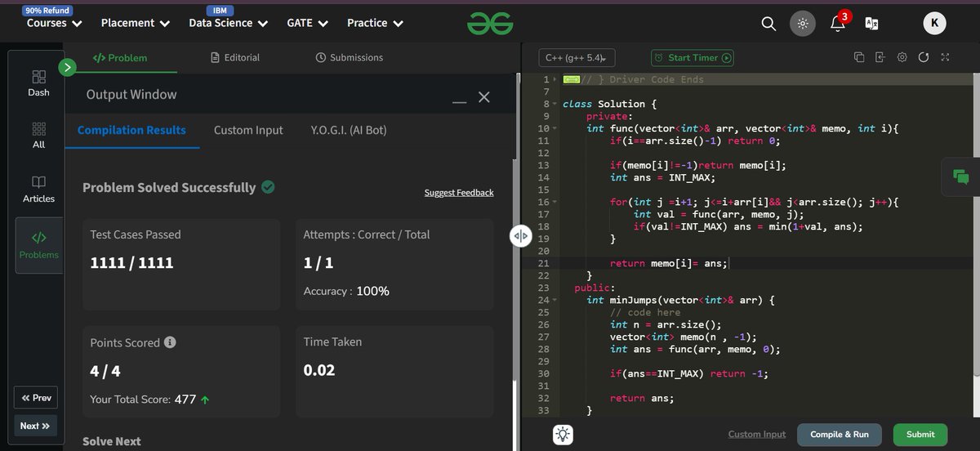Switch to the Submissions tab

(349, 57)
